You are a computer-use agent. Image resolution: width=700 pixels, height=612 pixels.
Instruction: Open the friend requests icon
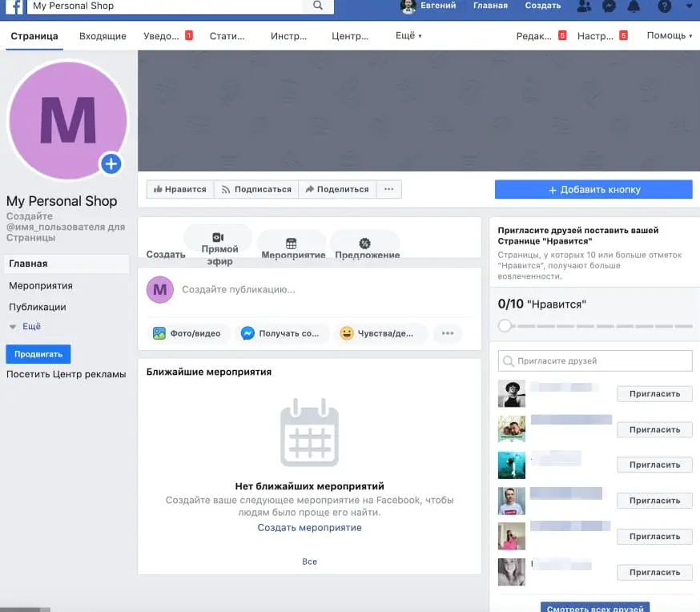tap(584, 6)
